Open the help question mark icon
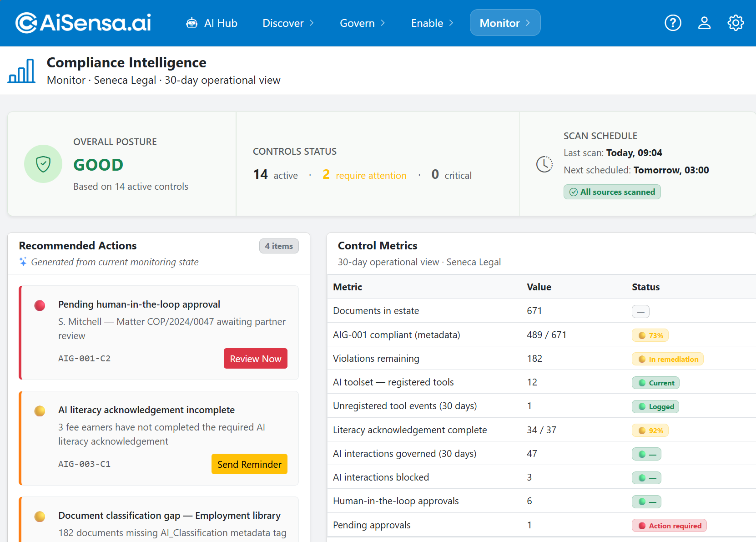756x542 pixels. pyautogui.click(x=673, y=23)
